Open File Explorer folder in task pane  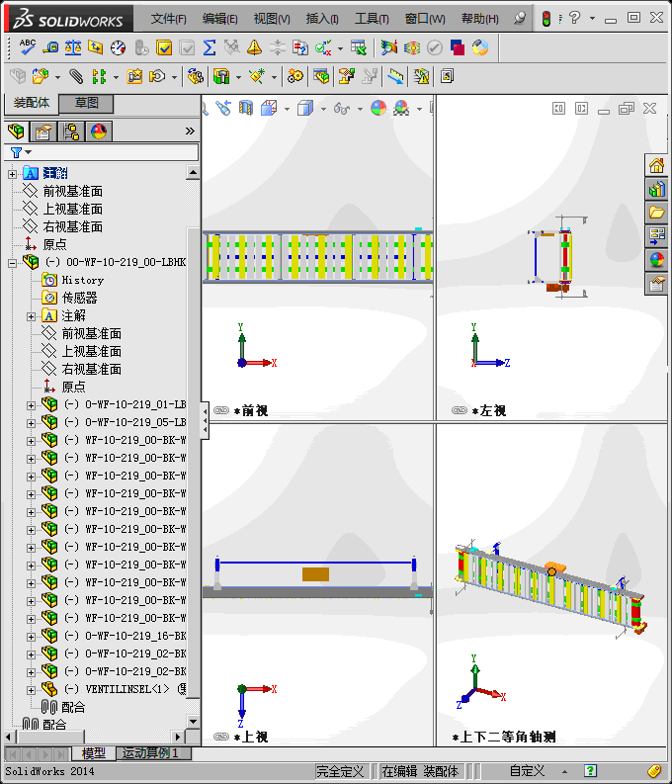(x=657, y=213)
